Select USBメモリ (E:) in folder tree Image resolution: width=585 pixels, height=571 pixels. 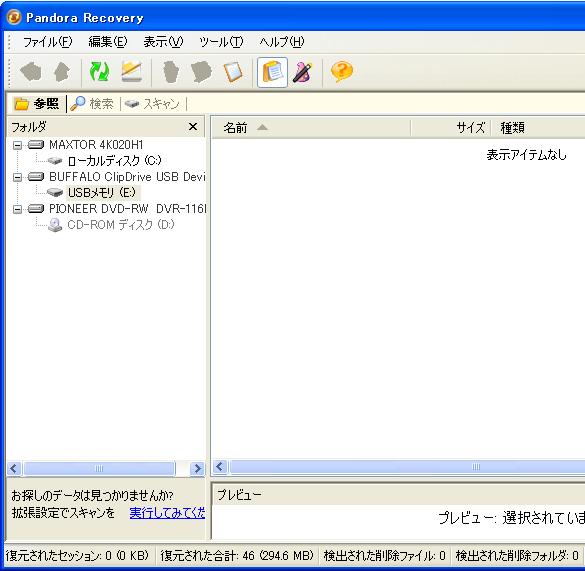(102, 193)
